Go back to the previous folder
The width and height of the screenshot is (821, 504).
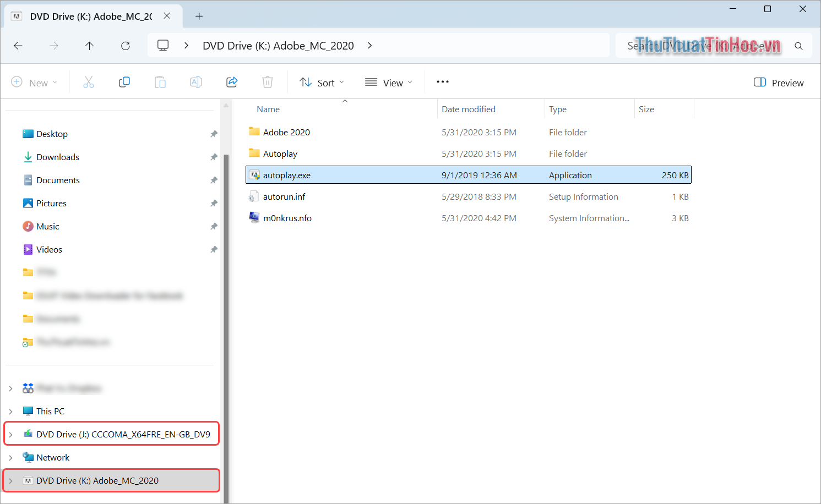[x=18, y=46]
